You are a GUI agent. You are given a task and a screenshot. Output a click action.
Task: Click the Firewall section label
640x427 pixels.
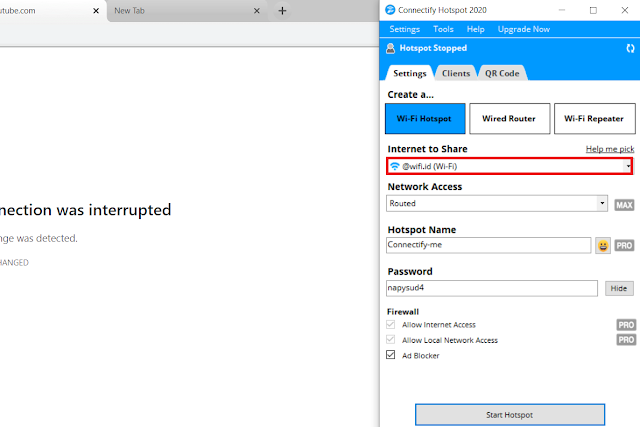click(403, 312)
